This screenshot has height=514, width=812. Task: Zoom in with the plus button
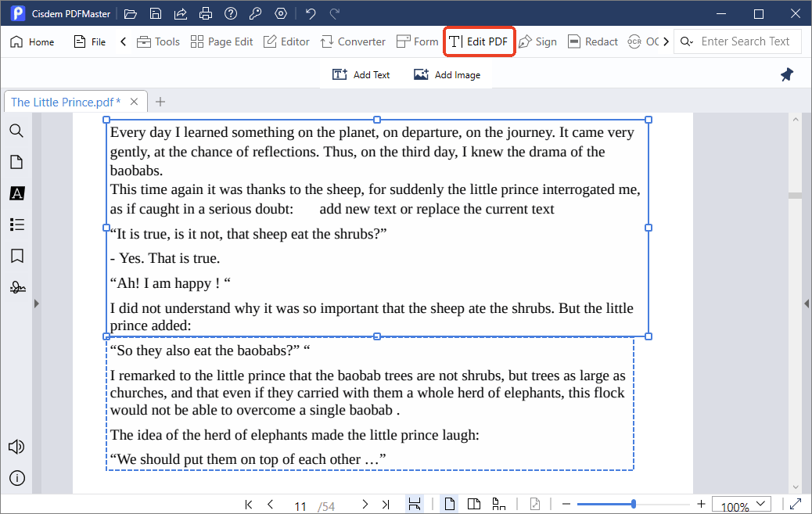(x=701, y=504)
